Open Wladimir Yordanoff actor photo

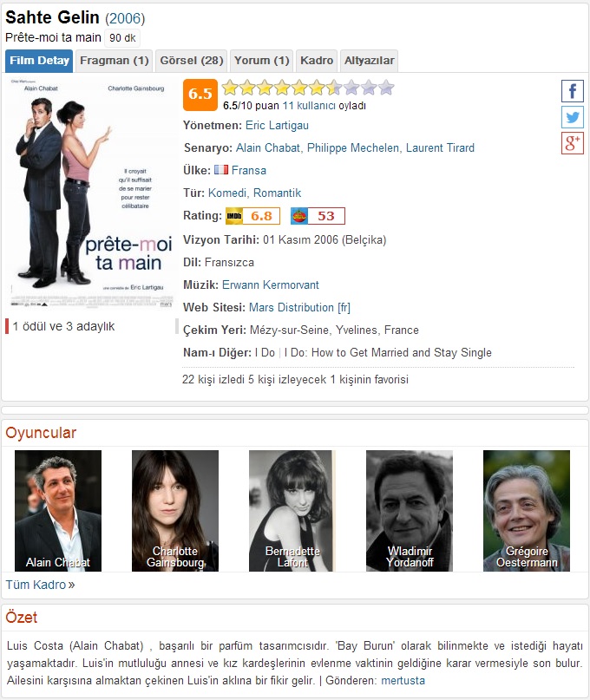pos(410,511)
